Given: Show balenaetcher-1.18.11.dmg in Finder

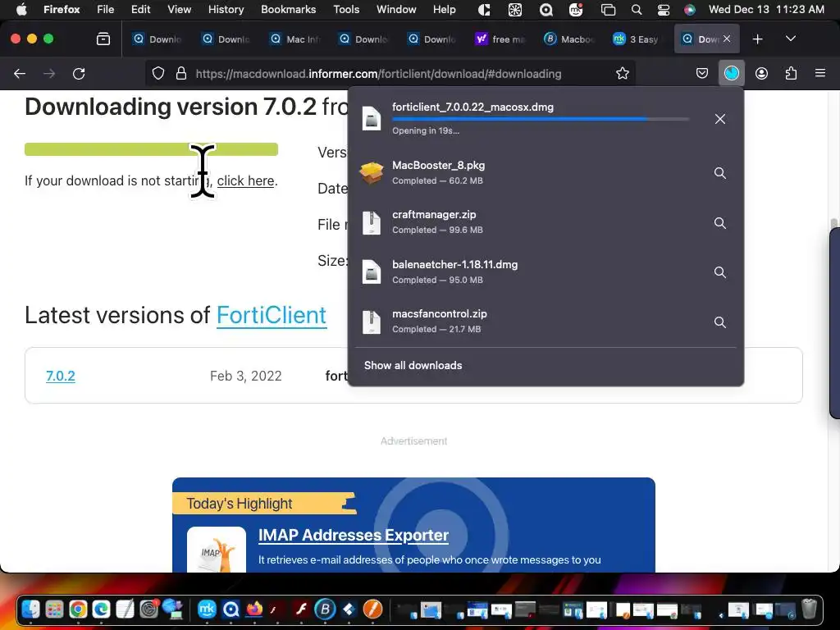Looking at the screenshot, I should [720, 272].
